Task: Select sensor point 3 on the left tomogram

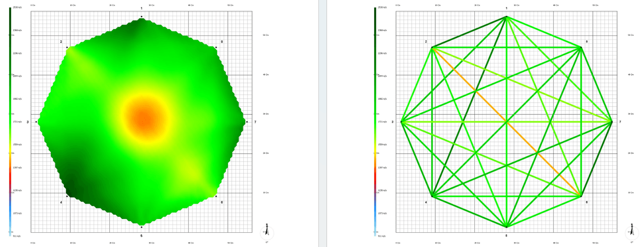Action: (36, 122)
